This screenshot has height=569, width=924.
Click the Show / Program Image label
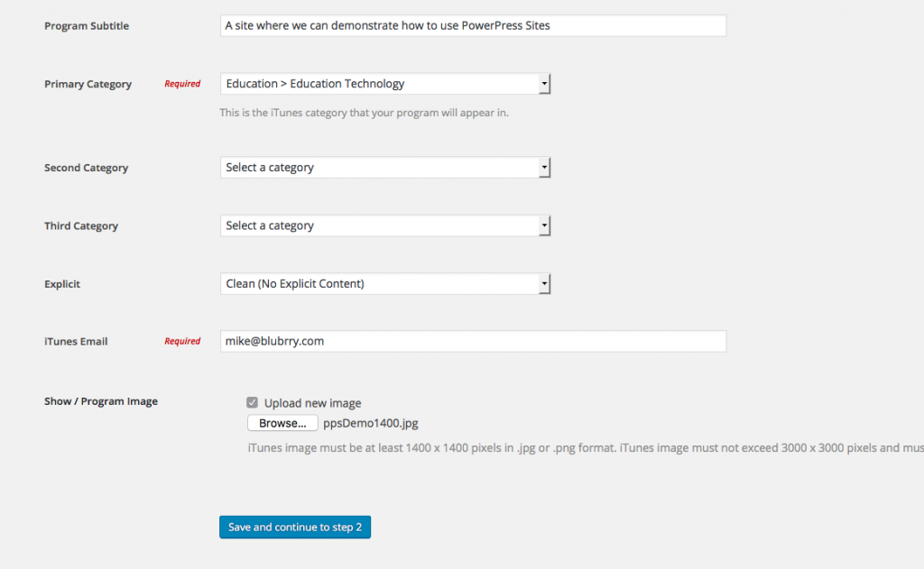click(x=101, y=401)
